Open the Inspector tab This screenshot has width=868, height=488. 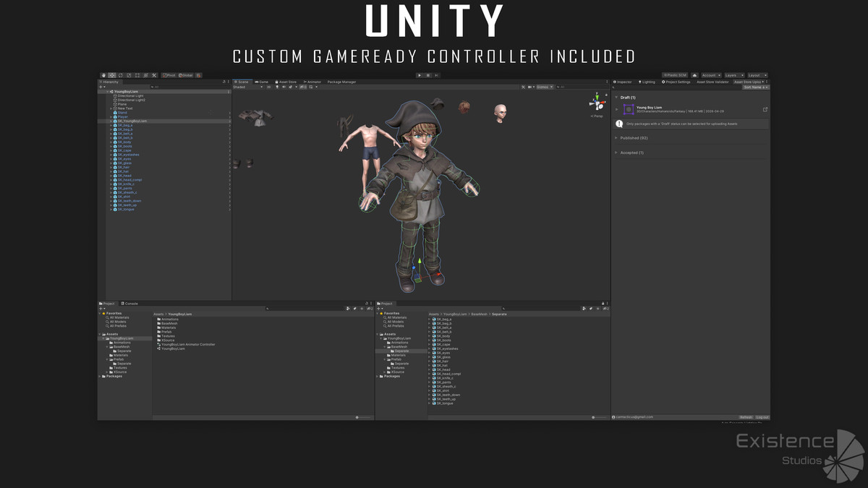[622, 82]
